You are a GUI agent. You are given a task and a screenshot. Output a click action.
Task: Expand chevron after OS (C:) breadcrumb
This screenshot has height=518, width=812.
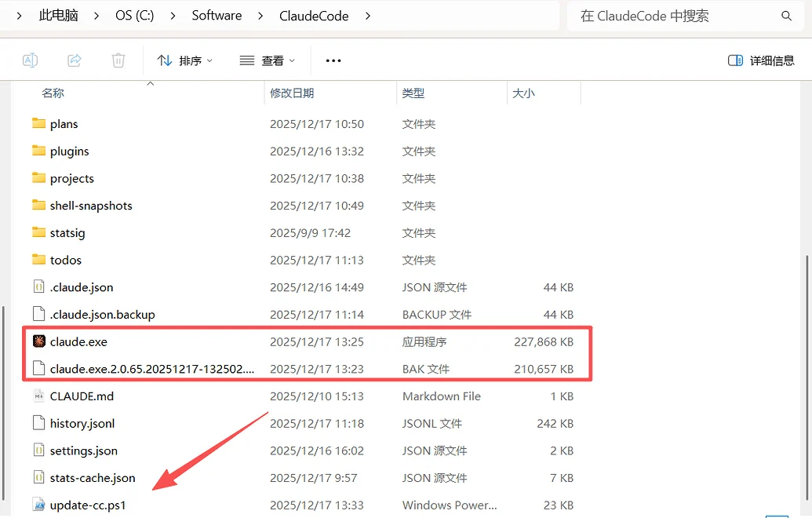coord(173,16)
